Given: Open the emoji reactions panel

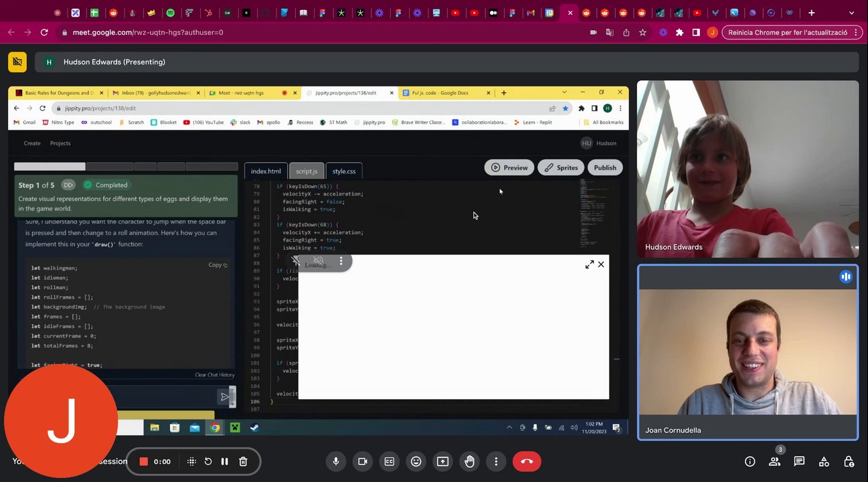Looking at the screenshot, I should 416,461.
